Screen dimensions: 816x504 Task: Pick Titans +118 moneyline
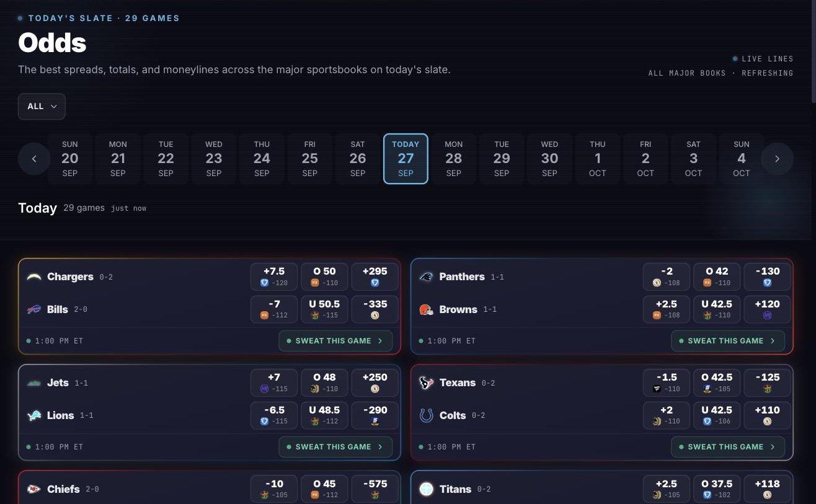click(767, 489)
